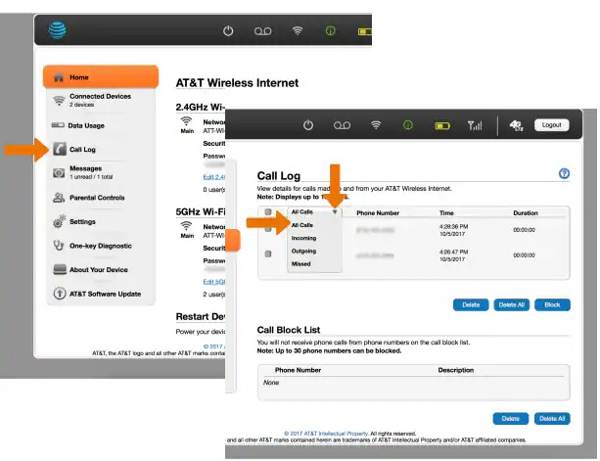Click the Data Usage icon in the sidebar
600x461 pixels.
point(58,125)
